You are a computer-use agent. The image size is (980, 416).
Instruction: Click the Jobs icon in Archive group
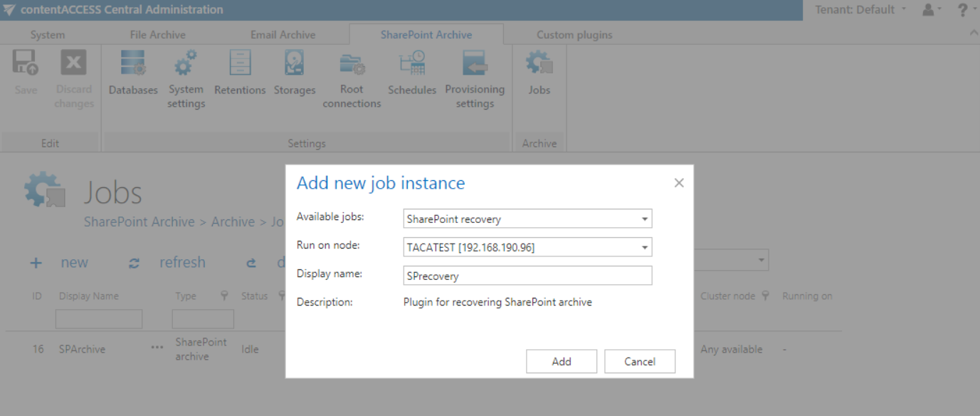539,64
